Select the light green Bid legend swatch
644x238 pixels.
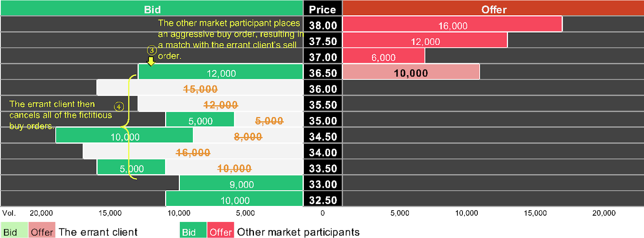[x=14, y=231]
